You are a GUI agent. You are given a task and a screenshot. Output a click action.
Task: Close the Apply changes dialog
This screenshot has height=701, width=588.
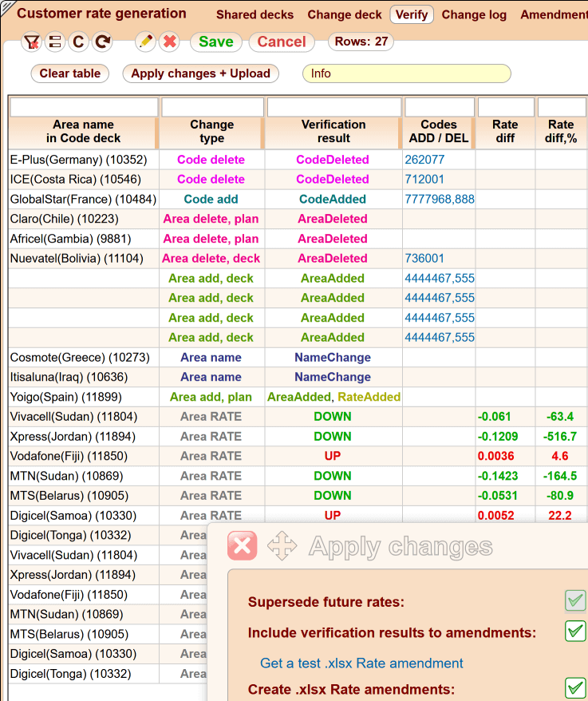click(242, 546)
